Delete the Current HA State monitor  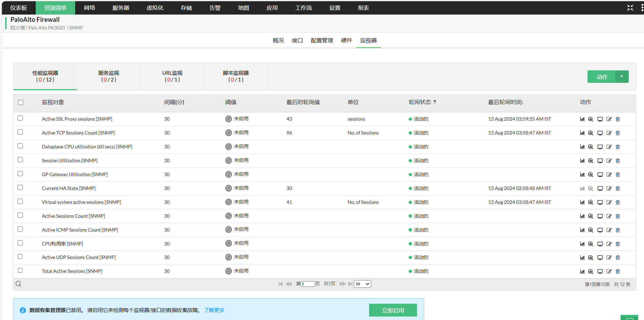click(618, 188)
